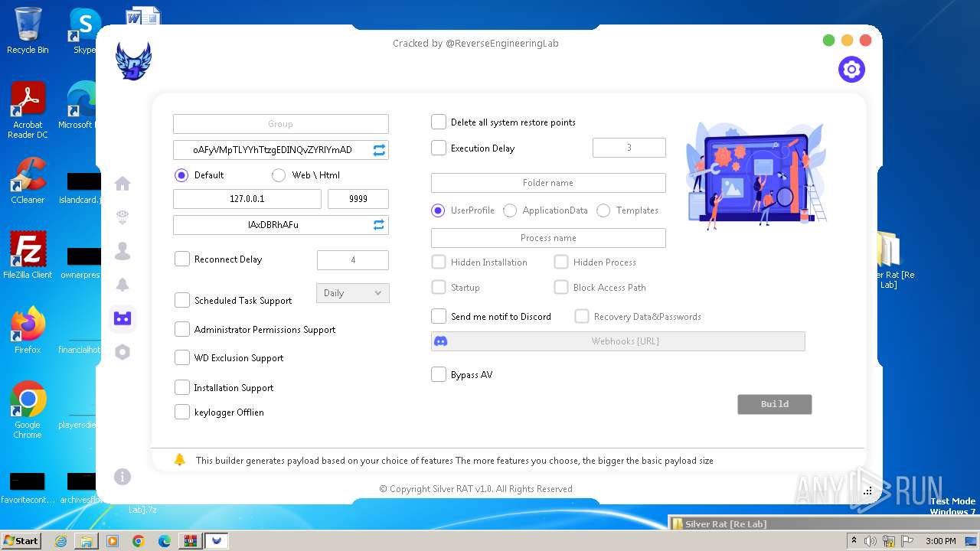The width and height of the screenshot is (980, 551).
Task: Enable Administrator Permissions Support checkbox
Action: [182, 330]
